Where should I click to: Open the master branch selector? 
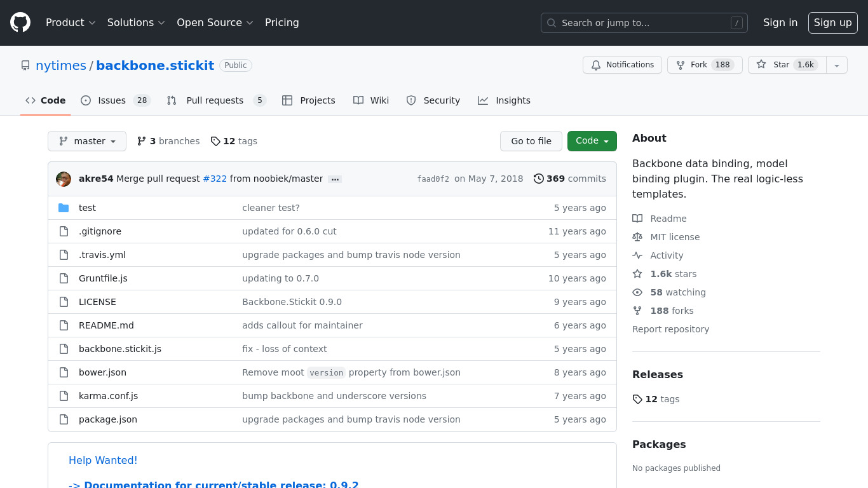click(87, 141)
